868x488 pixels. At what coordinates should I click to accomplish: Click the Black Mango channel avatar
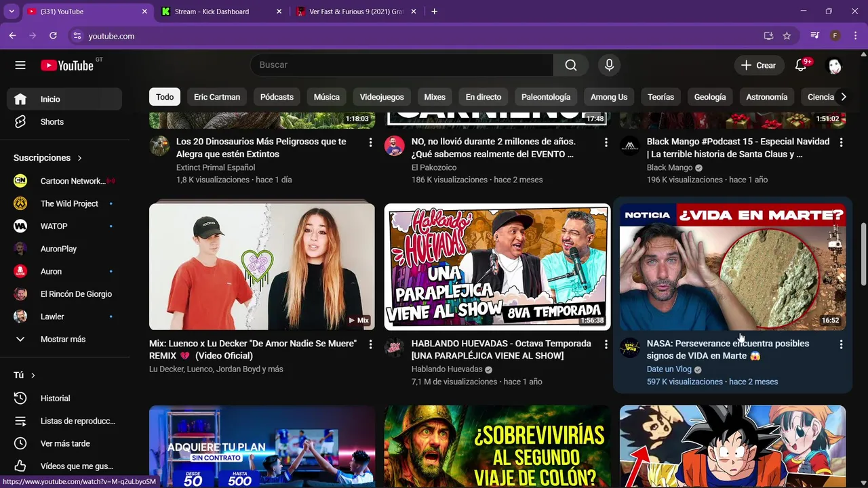[630, 146]
